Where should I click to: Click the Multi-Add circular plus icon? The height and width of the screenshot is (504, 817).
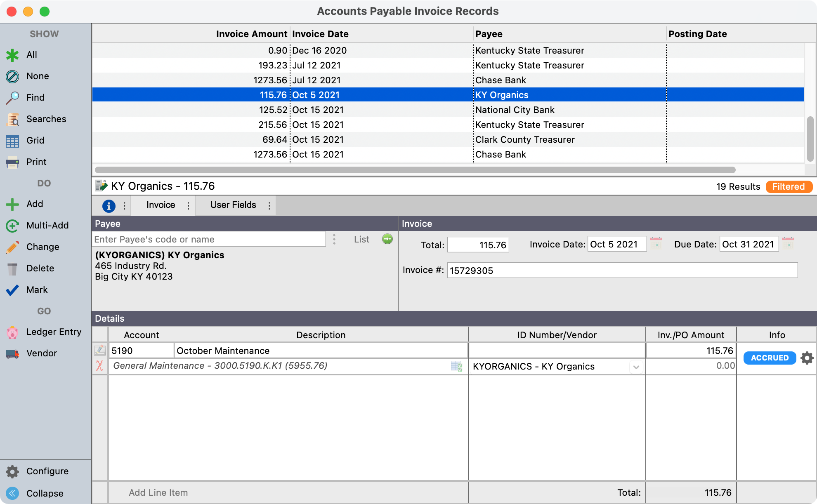click(x=12, y=226)
